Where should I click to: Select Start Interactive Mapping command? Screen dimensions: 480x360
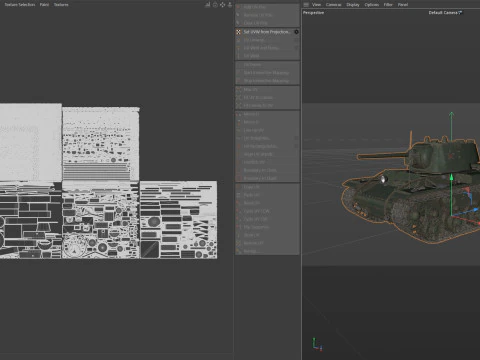click(x=267, y=73)
